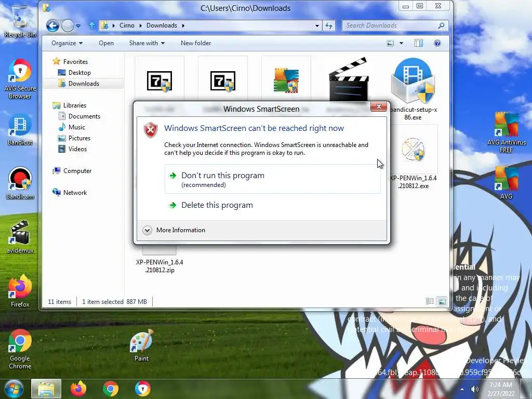
Task: Show hidden tray icons arrow
Action: [x=462, y=389]
